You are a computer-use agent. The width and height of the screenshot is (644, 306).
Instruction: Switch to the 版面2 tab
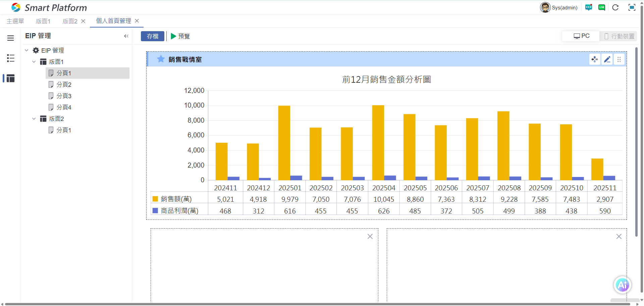pos(70,21)
